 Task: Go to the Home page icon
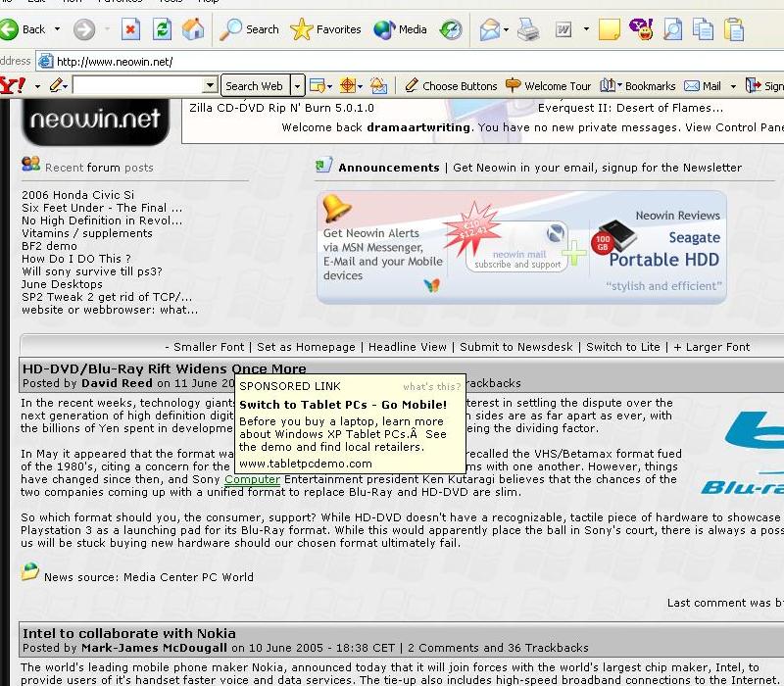point(193,29)
